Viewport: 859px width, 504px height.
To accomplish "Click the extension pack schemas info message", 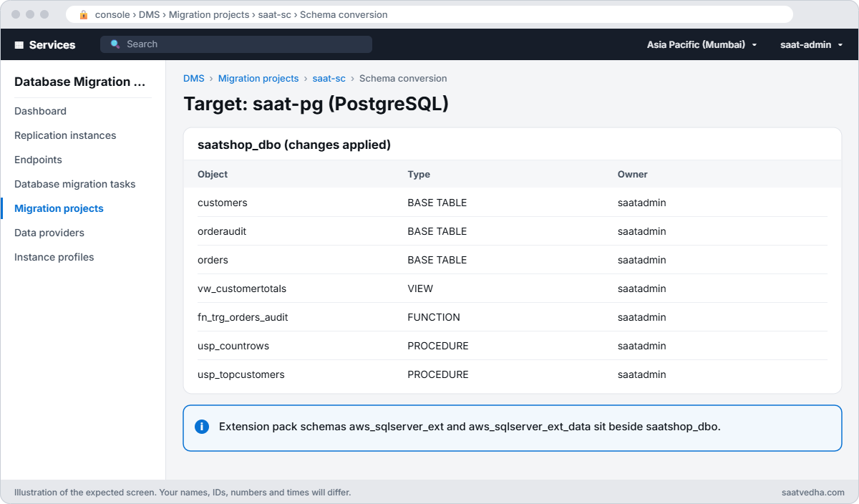I will 470,427.
